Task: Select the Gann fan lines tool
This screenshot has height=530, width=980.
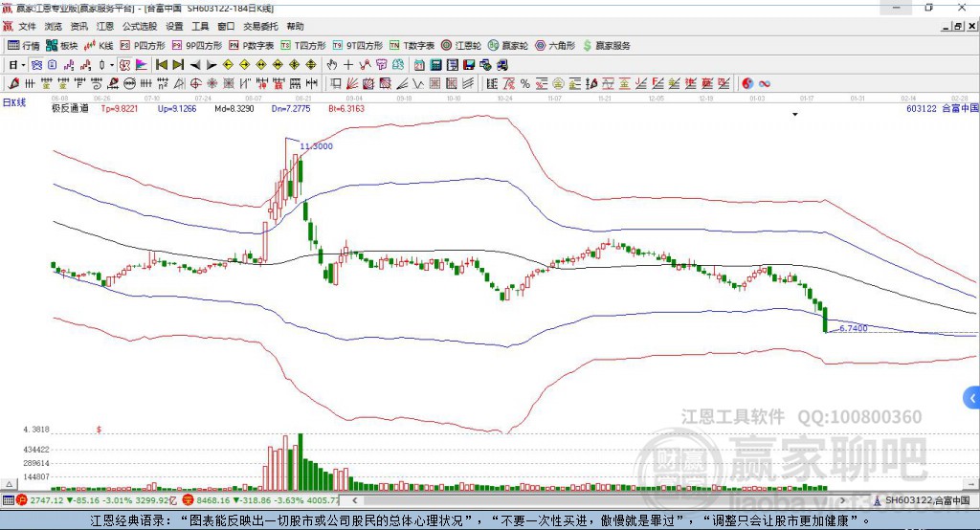Action: pos(352,84)
